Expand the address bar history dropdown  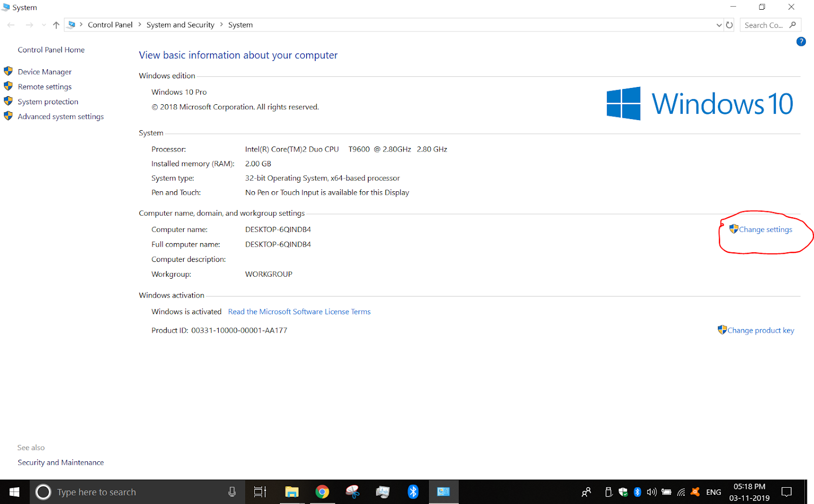(719, 25)
